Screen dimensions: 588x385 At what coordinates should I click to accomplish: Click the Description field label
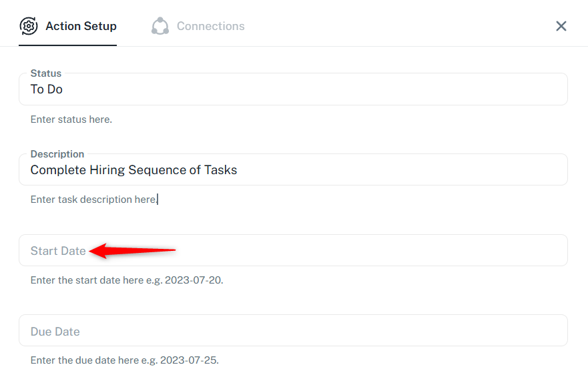[x=57, y=154]
